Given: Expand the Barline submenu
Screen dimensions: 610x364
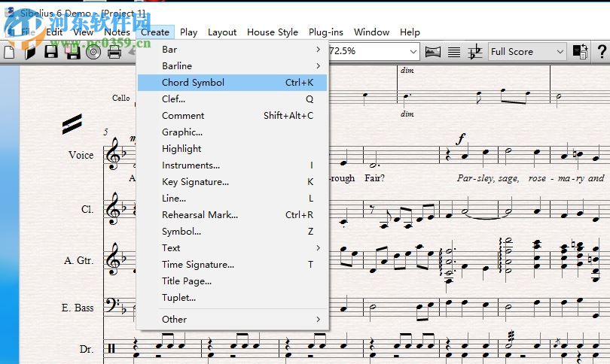Looking at the screenshot, I should [x=232, y=66].
